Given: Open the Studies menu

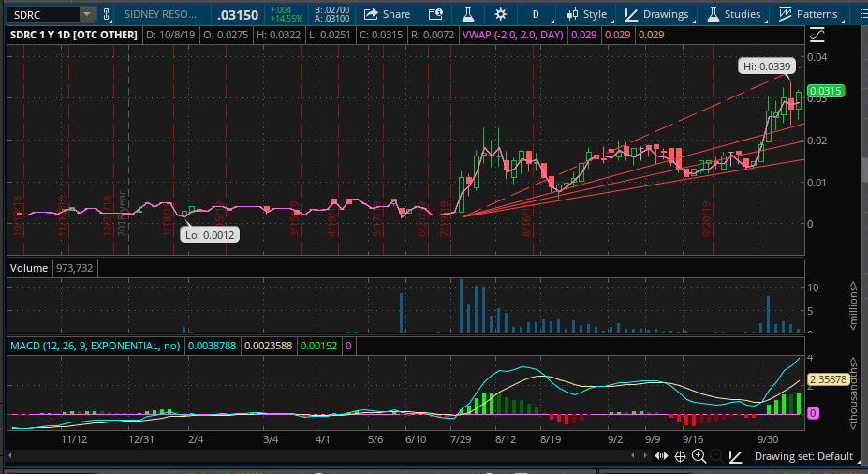Looking at the screenshot, I should (733, 14).
